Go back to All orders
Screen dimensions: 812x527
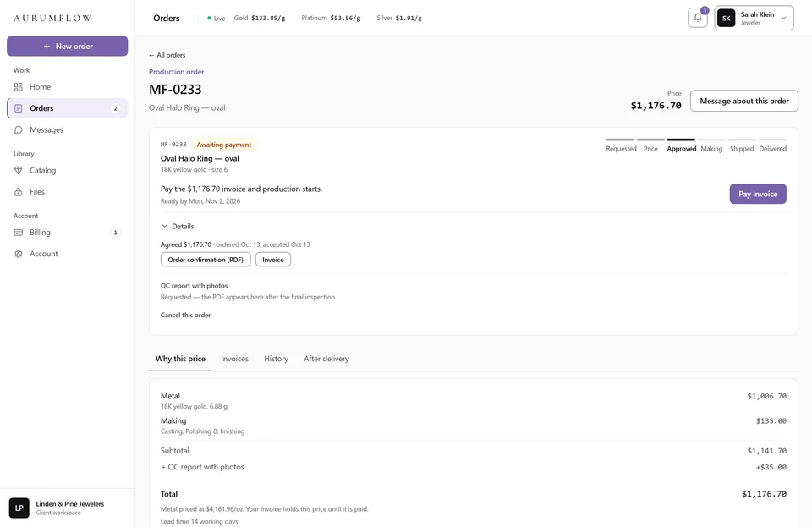pyautogui.click(x=167, y=55)
